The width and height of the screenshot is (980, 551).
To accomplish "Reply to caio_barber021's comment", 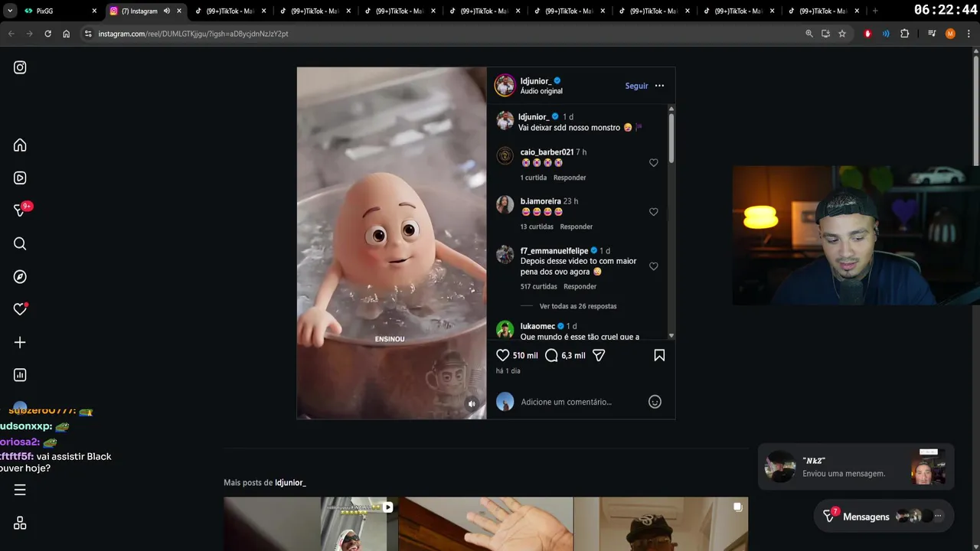I will click(570, 178).
